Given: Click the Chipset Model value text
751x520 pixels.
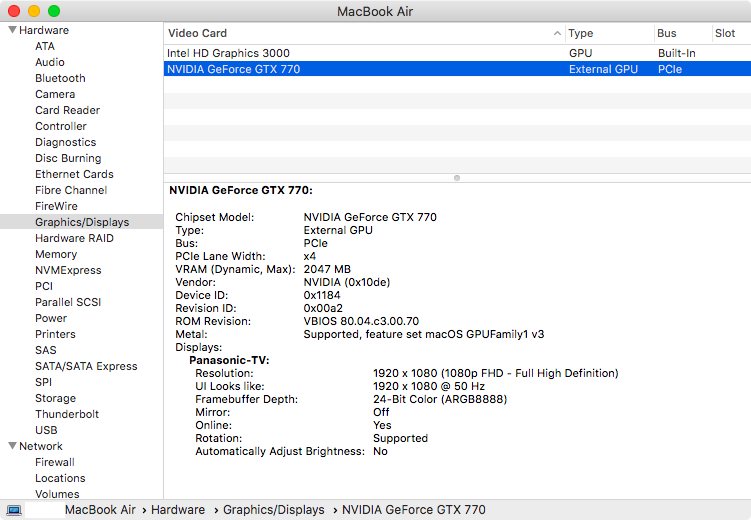Looking at the screenshot, I should (x=370, y=217).
